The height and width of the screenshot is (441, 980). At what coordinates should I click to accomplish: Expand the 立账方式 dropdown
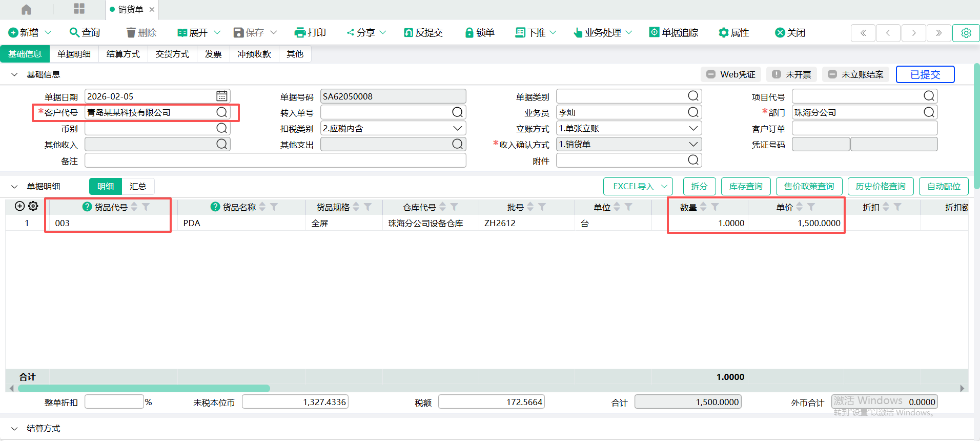tap(693, 128)
